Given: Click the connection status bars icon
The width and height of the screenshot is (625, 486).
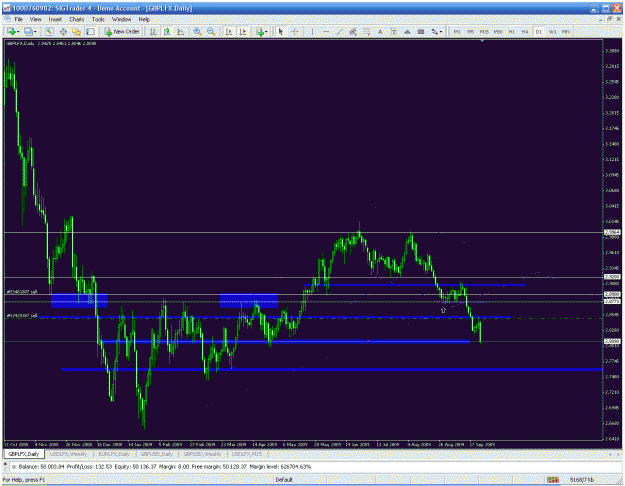Looking at the screenshot, I should pos(552,480).
